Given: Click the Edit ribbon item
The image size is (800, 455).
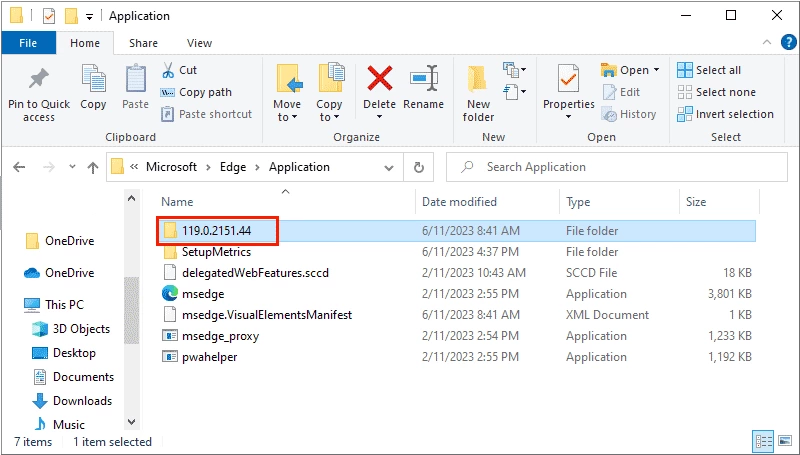Looking at the screenshot, I should (x=621, y=92).
